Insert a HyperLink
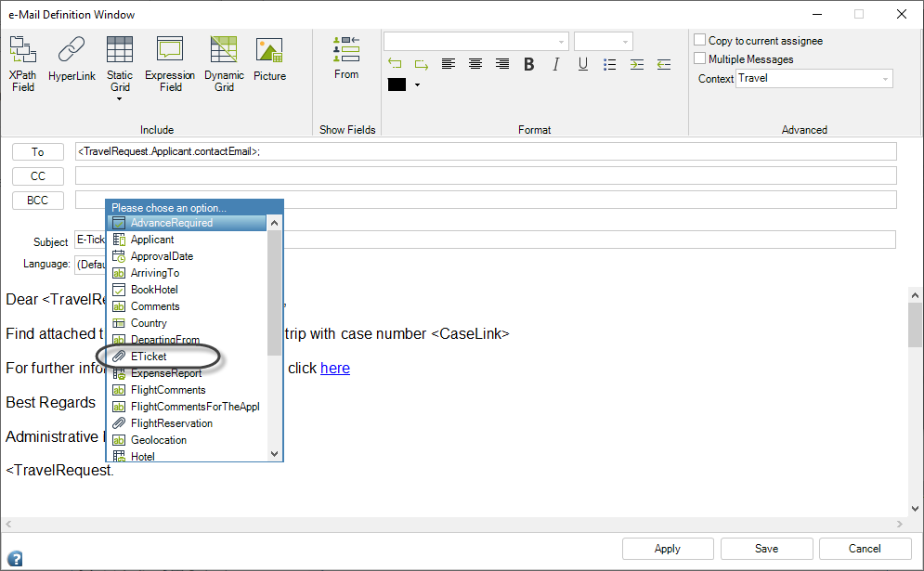This screenshot has width=924, height=571. coord(72,58)
